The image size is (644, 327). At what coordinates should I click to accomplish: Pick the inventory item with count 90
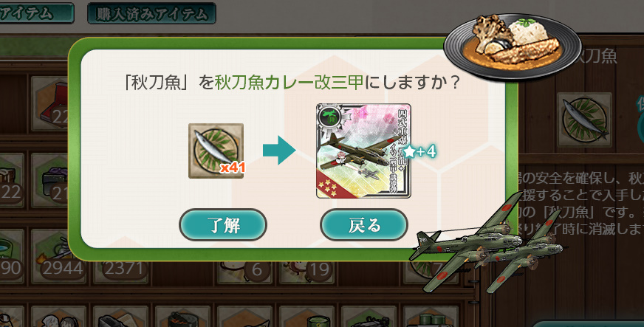[x=11, y=256]
